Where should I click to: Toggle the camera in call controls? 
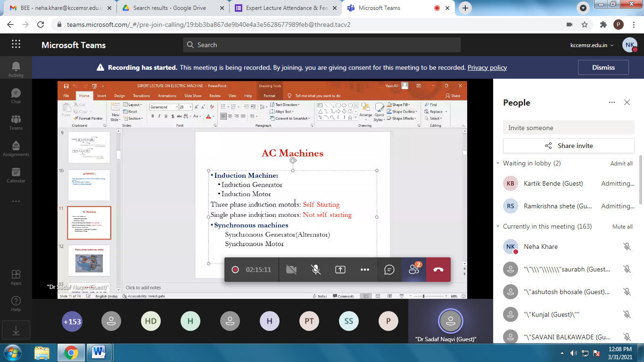pos(291,270)
